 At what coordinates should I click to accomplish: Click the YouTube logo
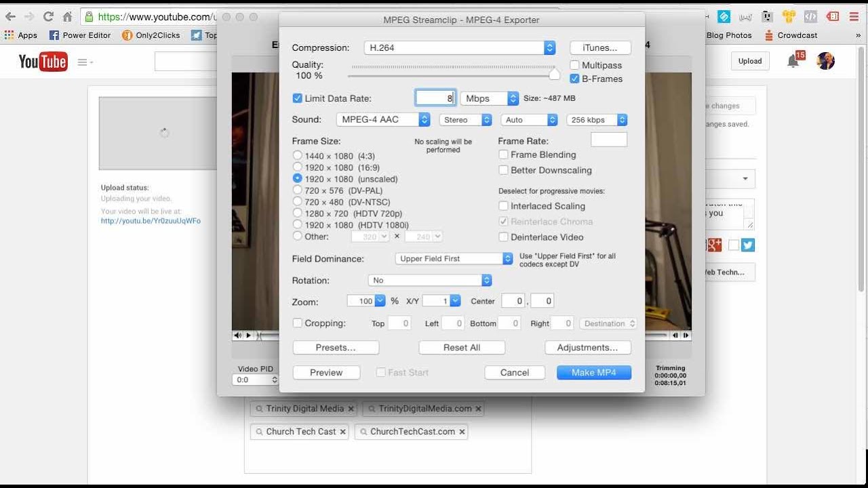tap(43, 62)
